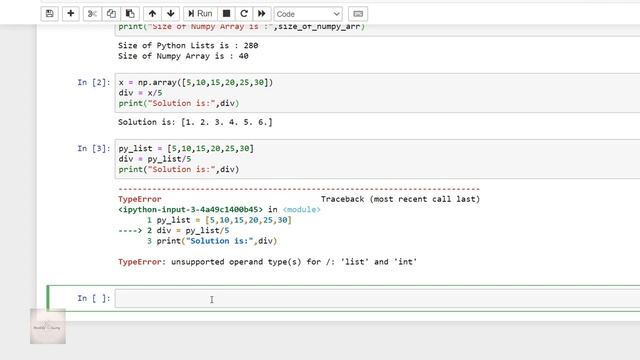Open the Code cell type dropdown

point(308,14)
